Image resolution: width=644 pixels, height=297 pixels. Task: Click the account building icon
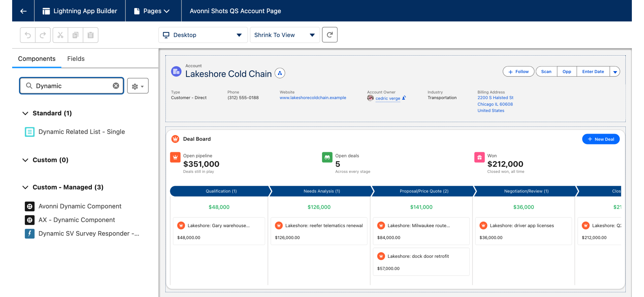(x=176, y=72)
